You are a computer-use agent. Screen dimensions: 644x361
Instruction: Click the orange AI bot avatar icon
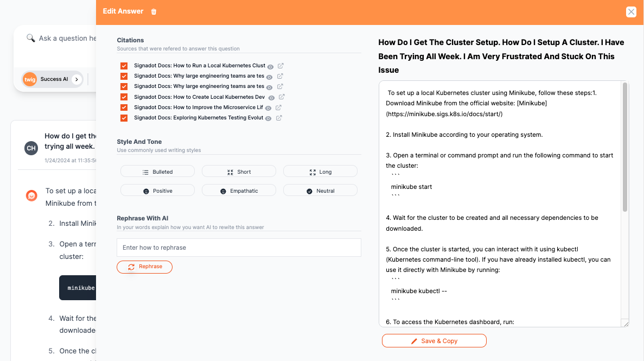[x=31, y=195]
